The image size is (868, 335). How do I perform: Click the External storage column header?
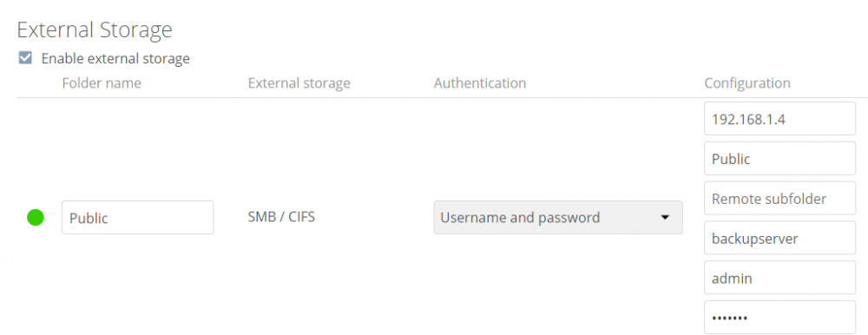click(299, 83)
